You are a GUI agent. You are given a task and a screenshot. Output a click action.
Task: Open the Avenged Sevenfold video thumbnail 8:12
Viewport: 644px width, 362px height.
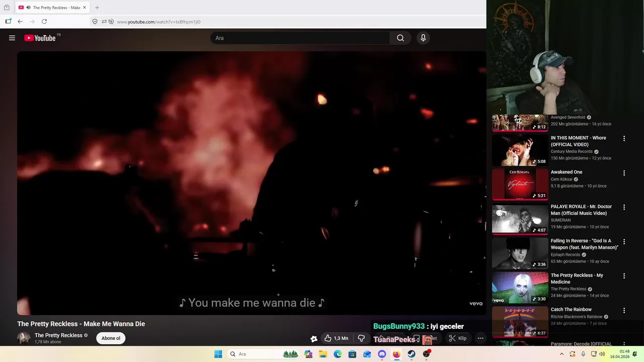520,123
